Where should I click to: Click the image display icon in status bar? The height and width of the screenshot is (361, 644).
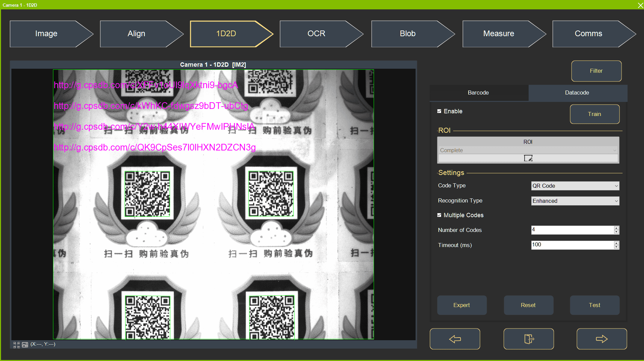pos(25,345)
